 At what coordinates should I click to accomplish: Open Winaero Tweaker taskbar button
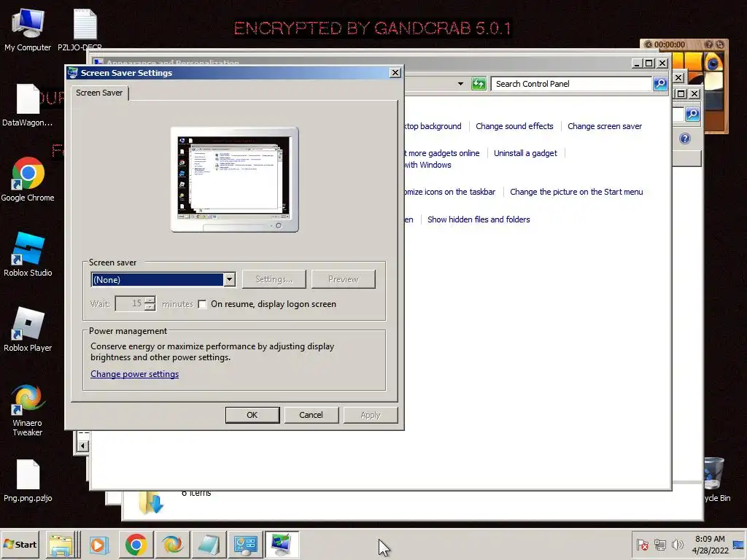point(172,544)
